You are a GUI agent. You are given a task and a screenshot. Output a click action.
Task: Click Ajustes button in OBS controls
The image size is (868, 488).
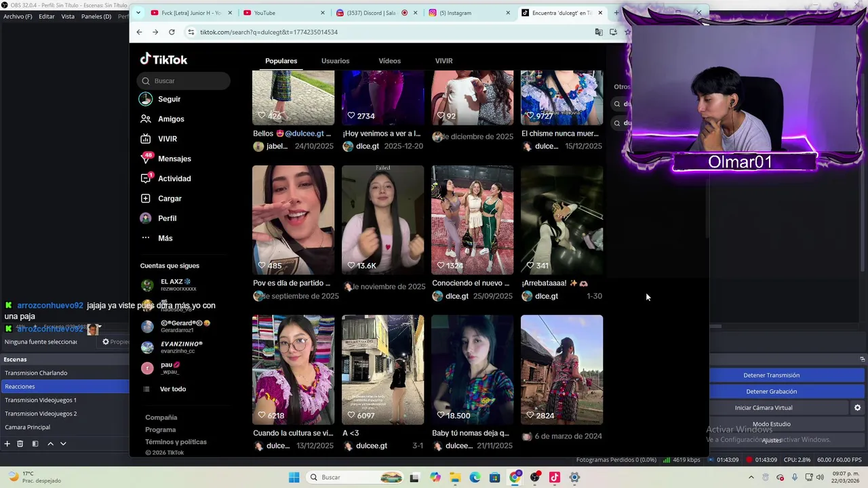(772, 440)
